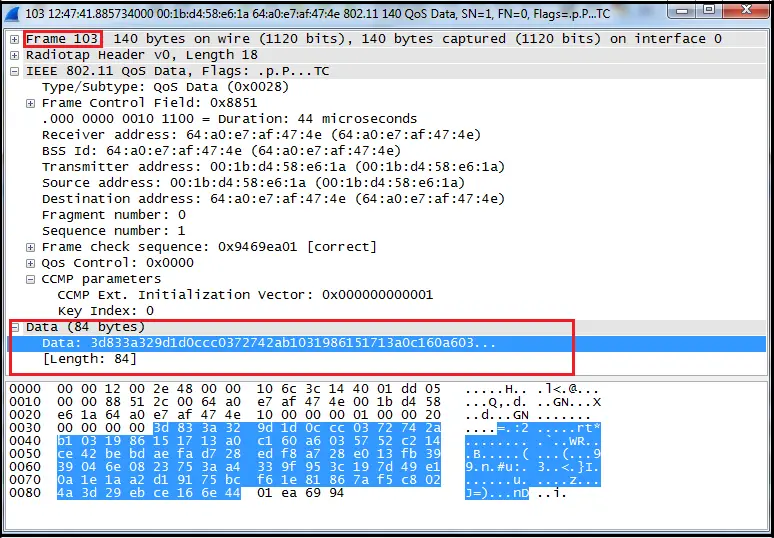774x538 pixels.
Task: Select the Duration: 44 microseconds row
Action: coord(387,119)
